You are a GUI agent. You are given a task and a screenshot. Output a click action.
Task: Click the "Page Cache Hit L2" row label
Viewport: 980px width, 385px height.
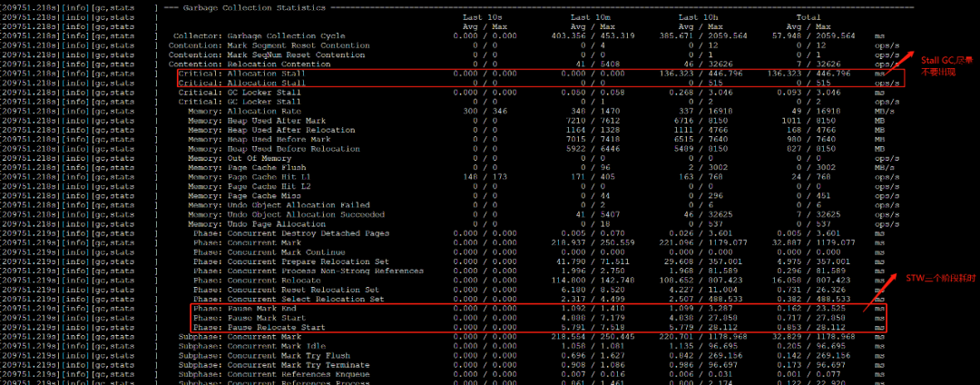click(x=269, y=186)
